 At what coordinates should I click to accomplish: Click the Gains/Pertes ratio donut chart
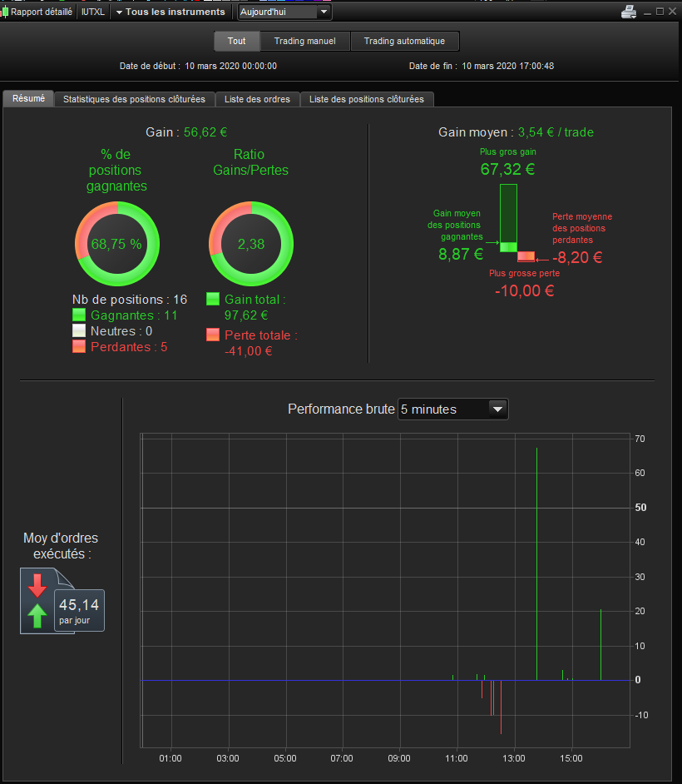pos(251,244)
